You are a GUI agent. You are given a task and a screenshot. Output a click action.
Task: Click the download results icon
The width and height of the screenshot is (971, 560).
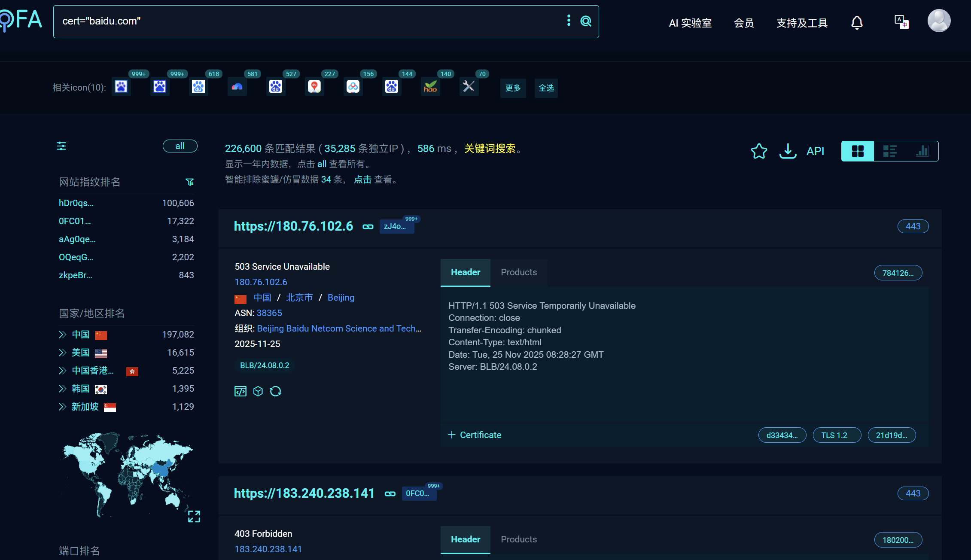tap(788, 151)
